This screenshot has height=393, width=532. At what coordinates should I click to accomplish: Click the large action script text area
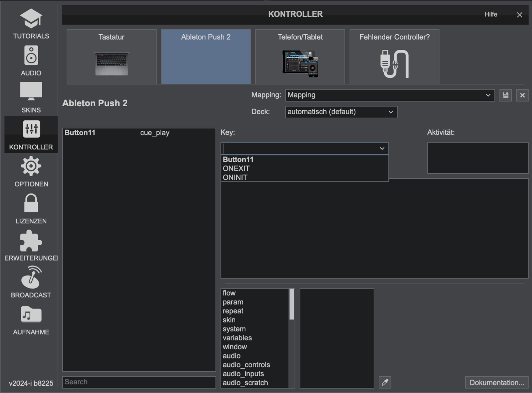374,229
